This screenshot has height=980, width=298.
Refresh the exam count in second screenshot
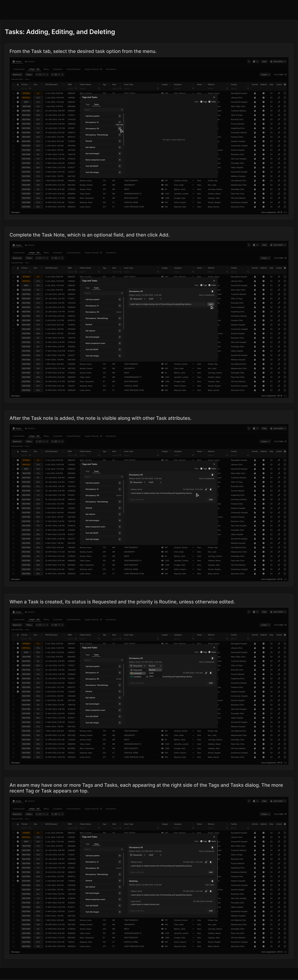click(x=285, y=258)
